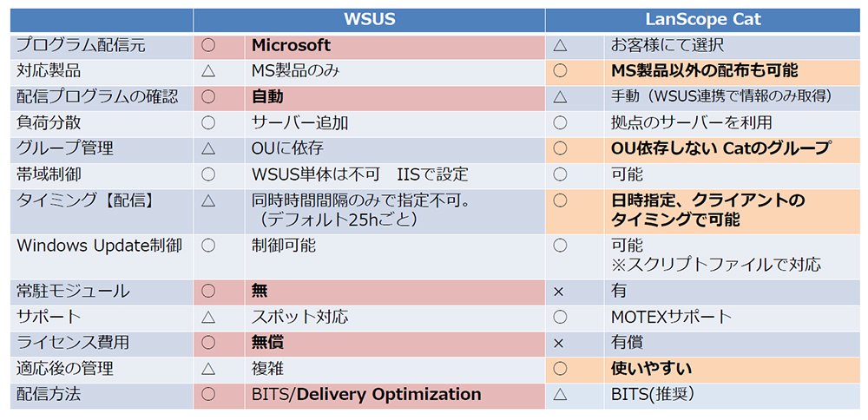Click the × symbol beside 有償
Viewport: 868px width, 420px height.
(558, 343)
